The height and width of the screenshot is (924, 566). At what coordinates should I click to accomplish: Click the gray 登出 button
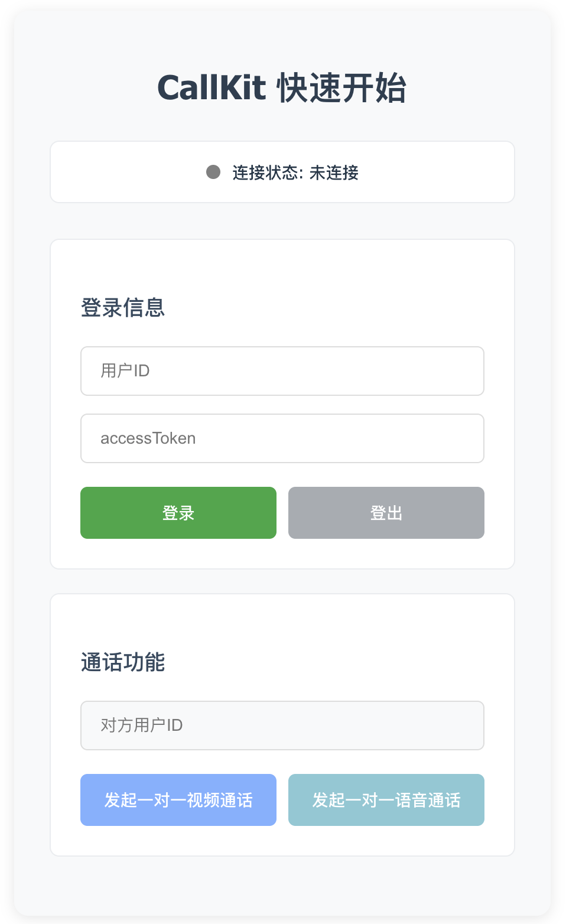[386, 513]
